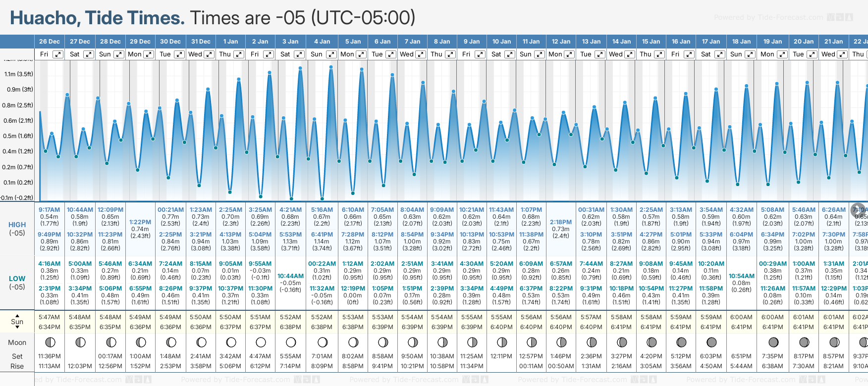Click the lowest tide marker on 2 Jan
The width and height of the screenshot is (868, 386).
(261, 196)
